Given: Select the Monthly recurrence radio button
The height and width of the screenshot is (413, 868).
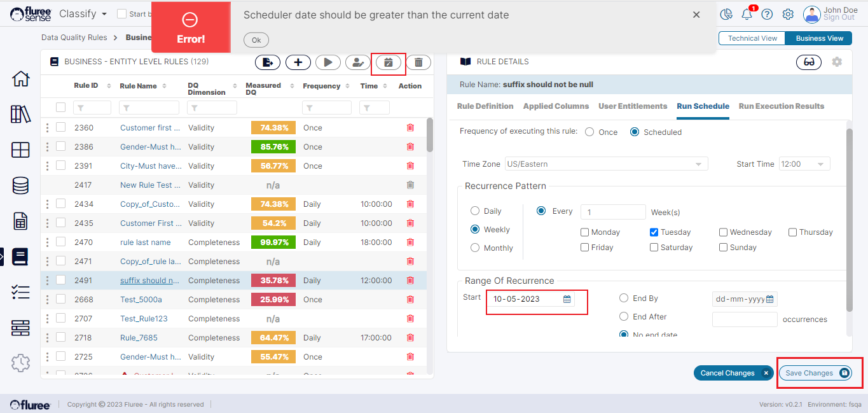Looking at the screenshot, I should coord(475,248).
